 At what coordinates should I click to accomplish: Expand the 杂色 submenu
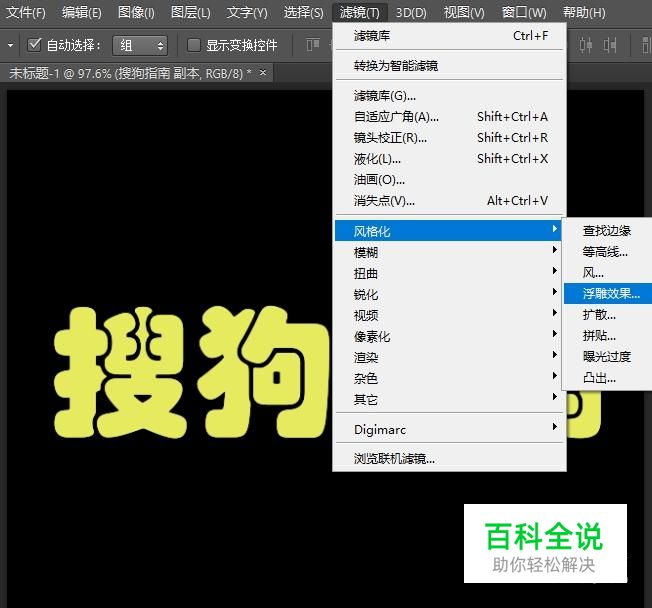449,378
